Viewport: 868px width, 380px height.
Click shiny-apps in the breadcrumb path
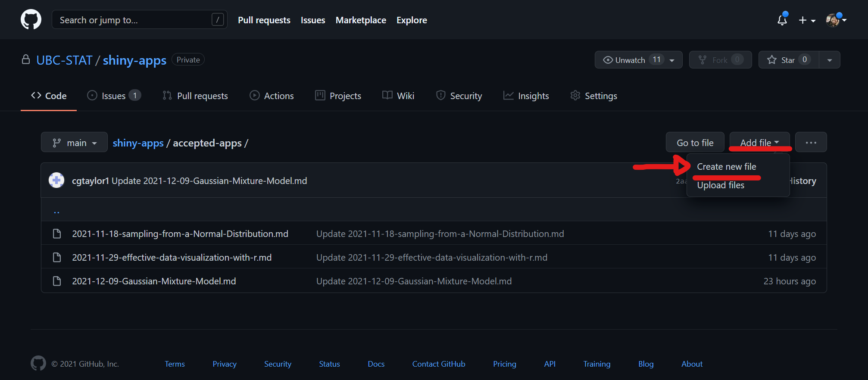click(138, 143)
